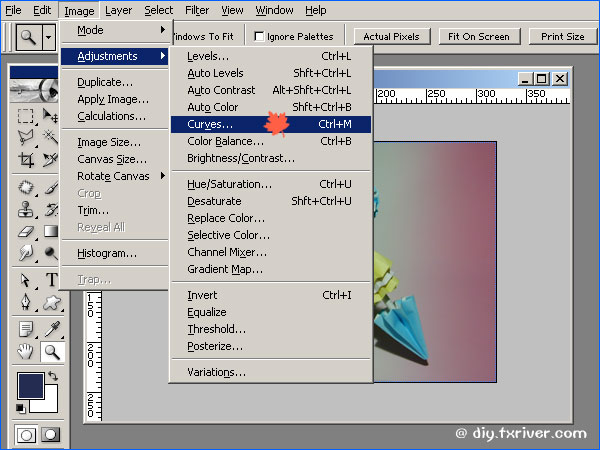
Task: Choose Variations adjustment
Action: 271,372
